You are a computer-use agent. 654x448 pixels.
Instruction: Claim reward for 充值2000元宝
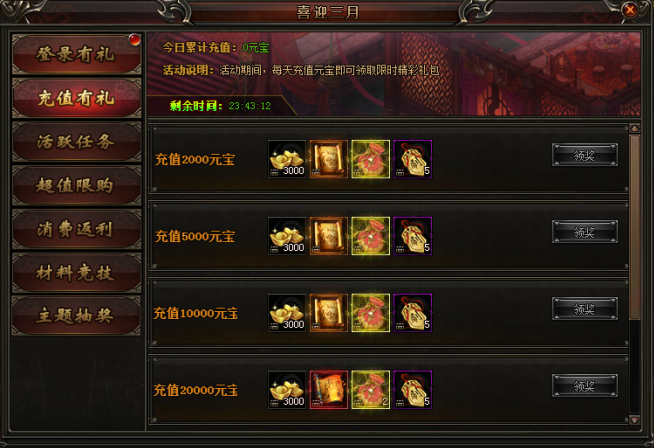pyautogui.click(x=585, y=155)
